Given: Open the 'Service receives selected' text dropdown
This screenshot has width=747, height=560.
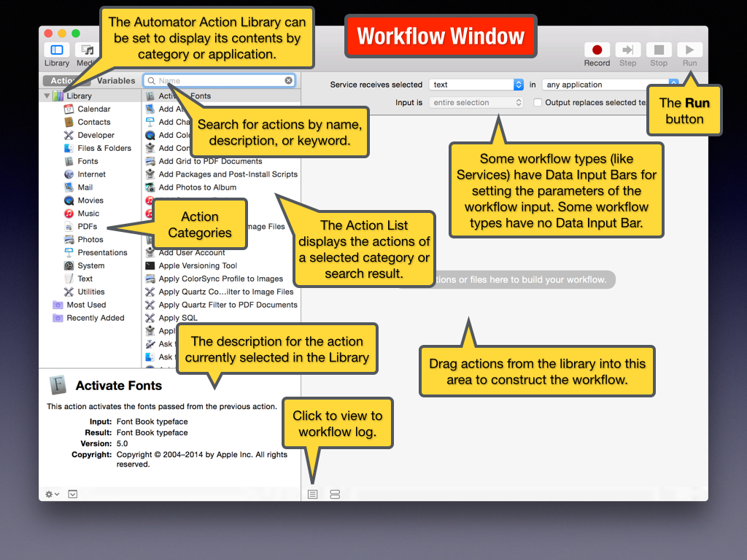Looking at the screenshot, I should click(x=476, y=85).
